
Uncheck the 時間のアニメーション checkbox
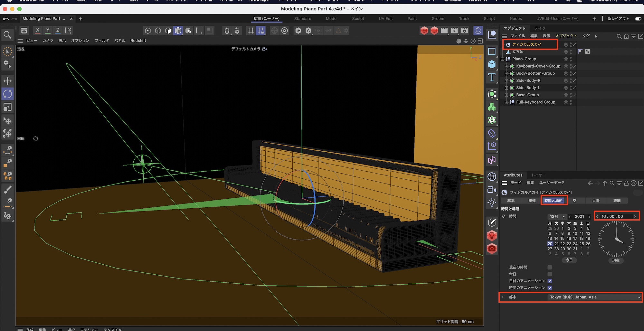[x=550, y=288]
